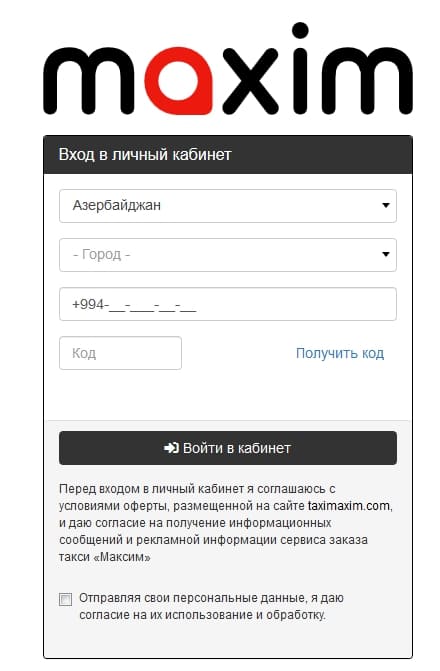Click the 'Вход в личный кабинет' header bar

228,154
